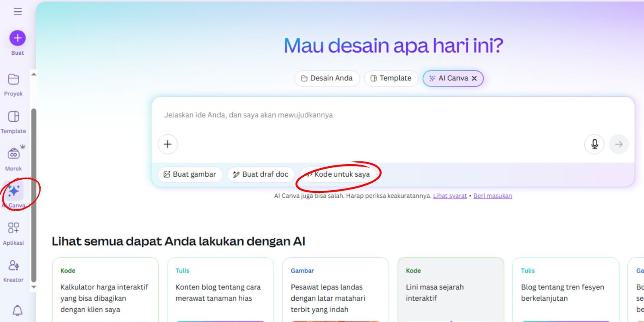Open Blog tentang tren fesyen card
The height and width of the screenshot is (322, 644).
pos(566,290)
